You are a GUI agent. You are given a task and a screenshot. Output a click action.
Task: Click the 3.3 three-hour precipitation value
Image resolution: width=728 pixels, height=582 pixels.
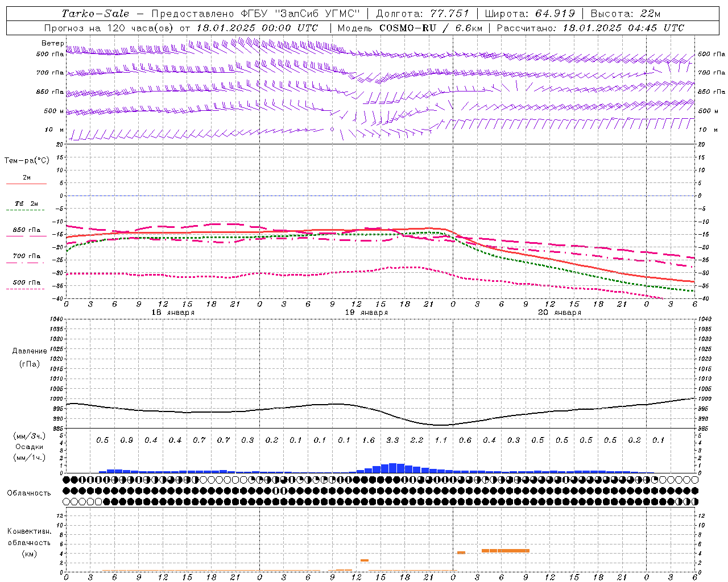pyautogui.click(x=392, y=440)
